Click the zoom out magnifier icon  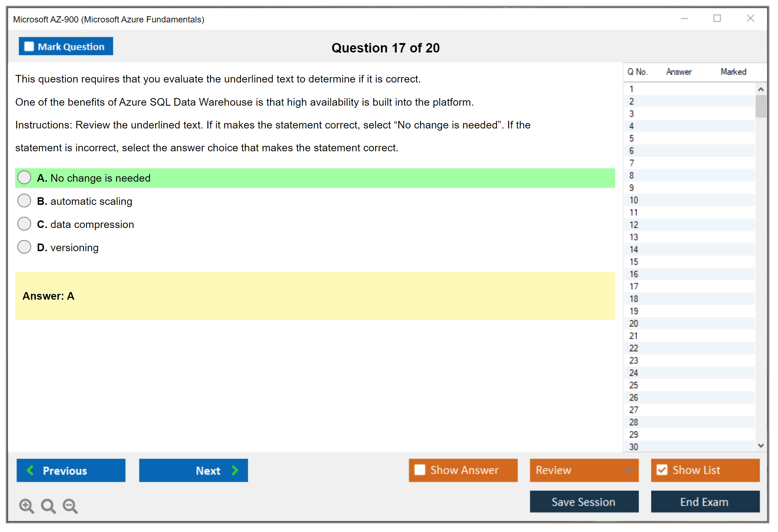(70, 506)
